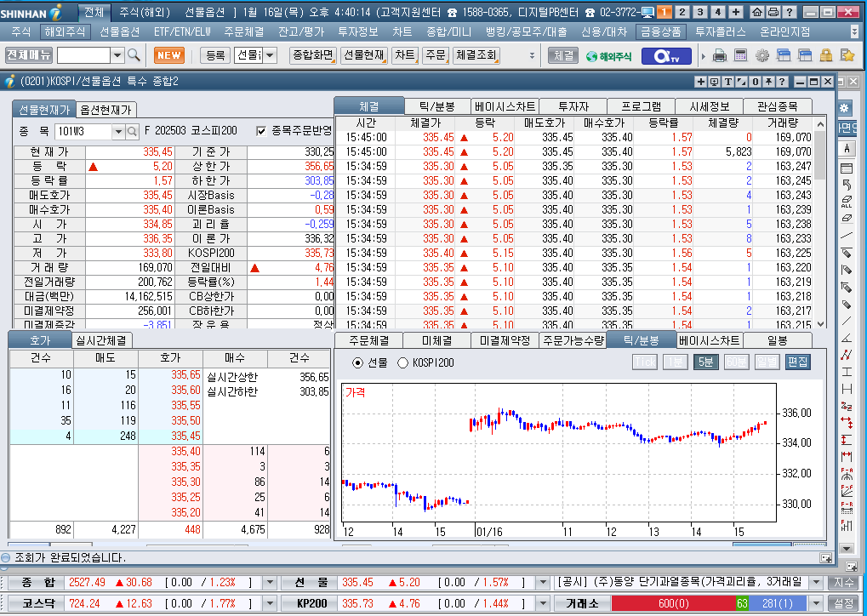Click the symbol search magnifier next to 101W3

click(x=132, y=132)
